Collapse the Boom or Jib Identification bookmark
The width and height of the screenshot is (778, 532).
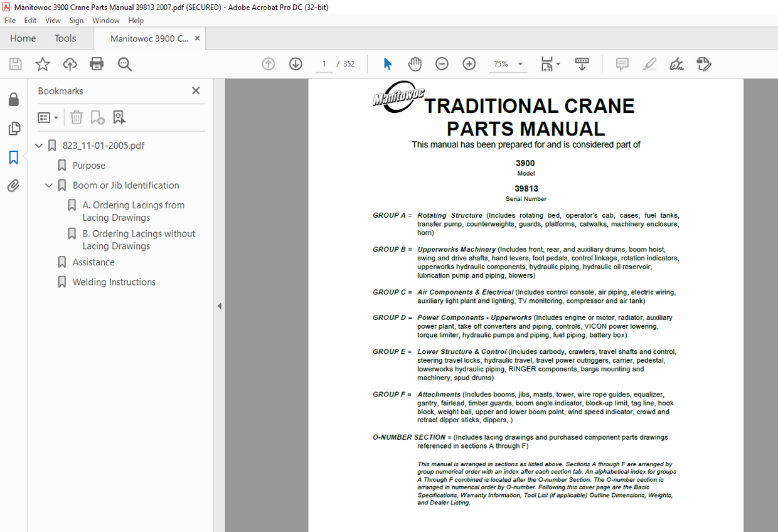(x=49, y=185)
